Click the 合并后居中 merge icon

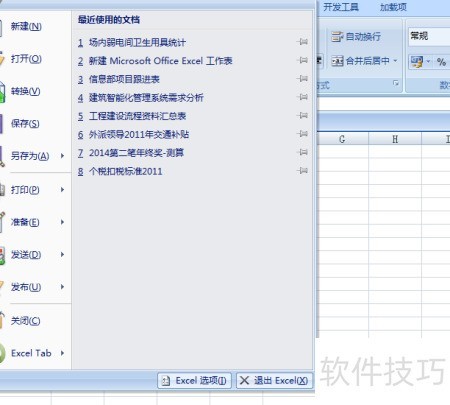(337, 61)
